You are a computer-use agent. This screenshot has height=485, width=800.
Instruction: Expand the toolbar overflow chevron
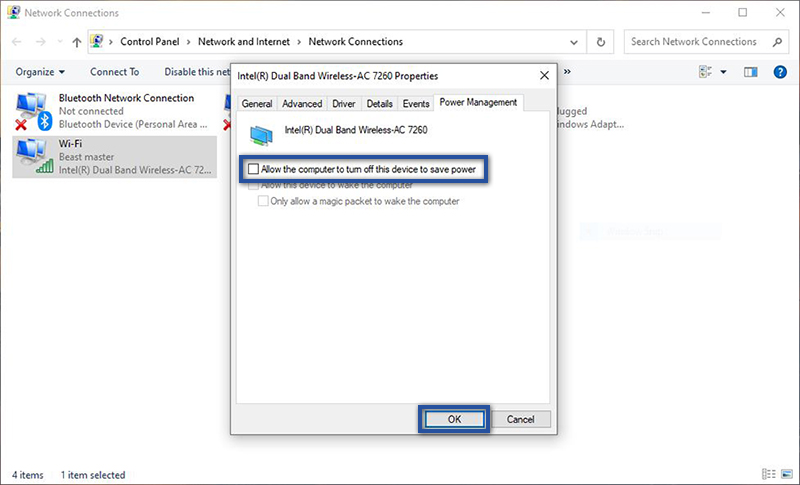(568, 72)
